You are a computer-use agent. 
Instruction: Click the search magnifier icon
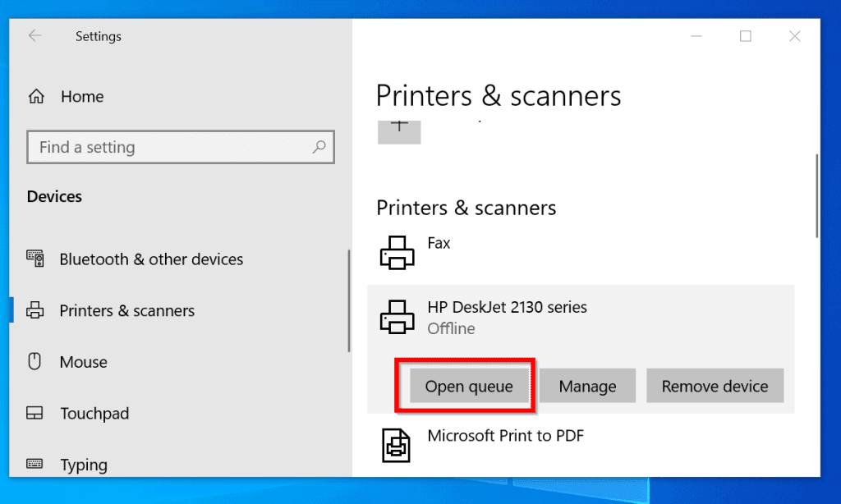(319, 146)
